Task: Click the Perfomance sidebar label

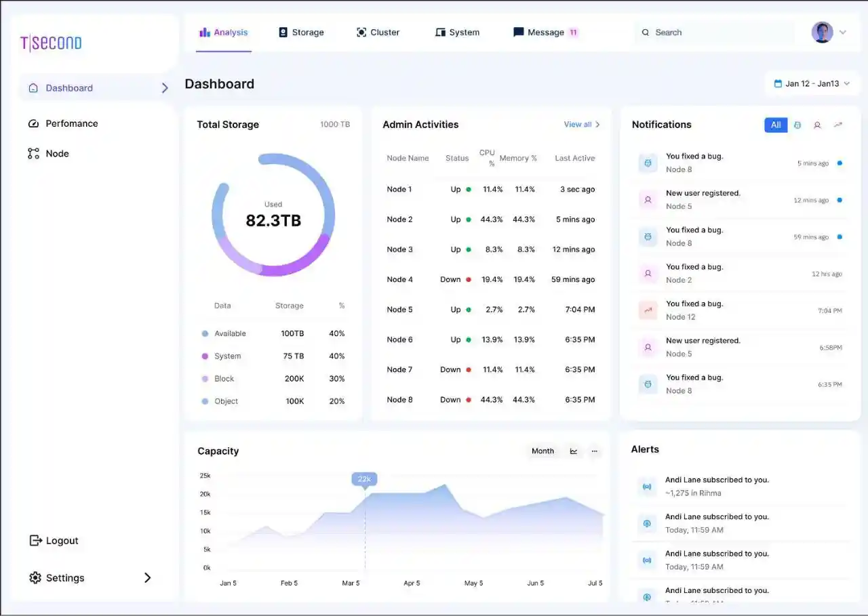Action: pyautogui.click(x=72, y=123)
